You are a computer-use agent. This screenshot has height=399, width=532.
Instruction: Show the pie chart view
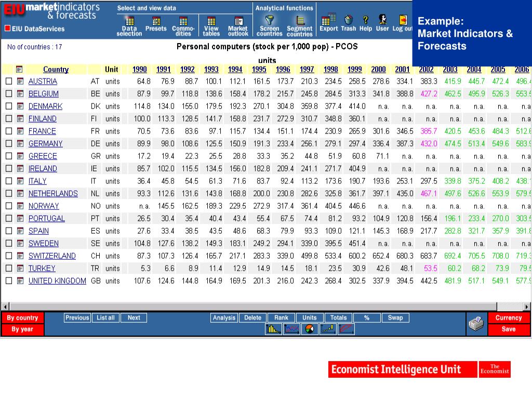[310, 329]
